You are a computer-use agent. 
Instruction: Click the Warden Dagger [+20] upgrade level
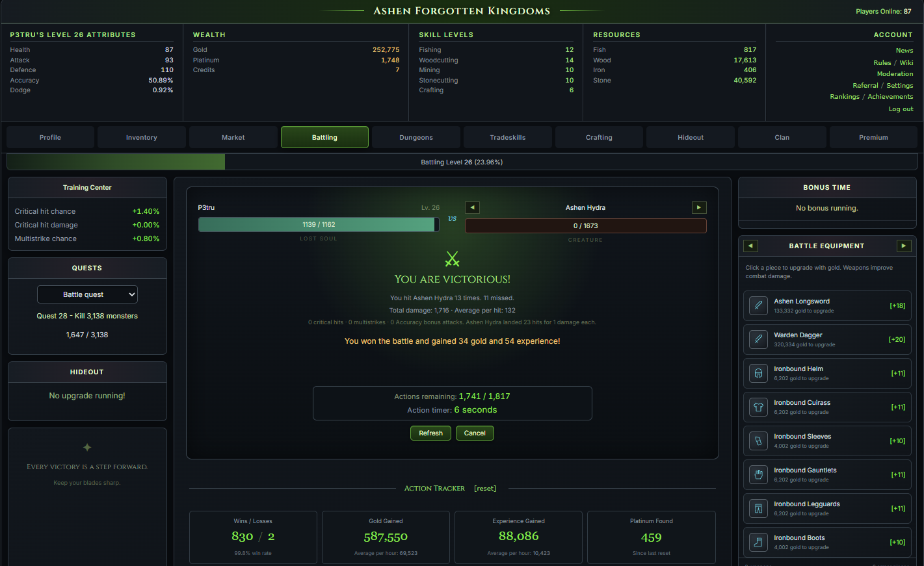point(897,339)
